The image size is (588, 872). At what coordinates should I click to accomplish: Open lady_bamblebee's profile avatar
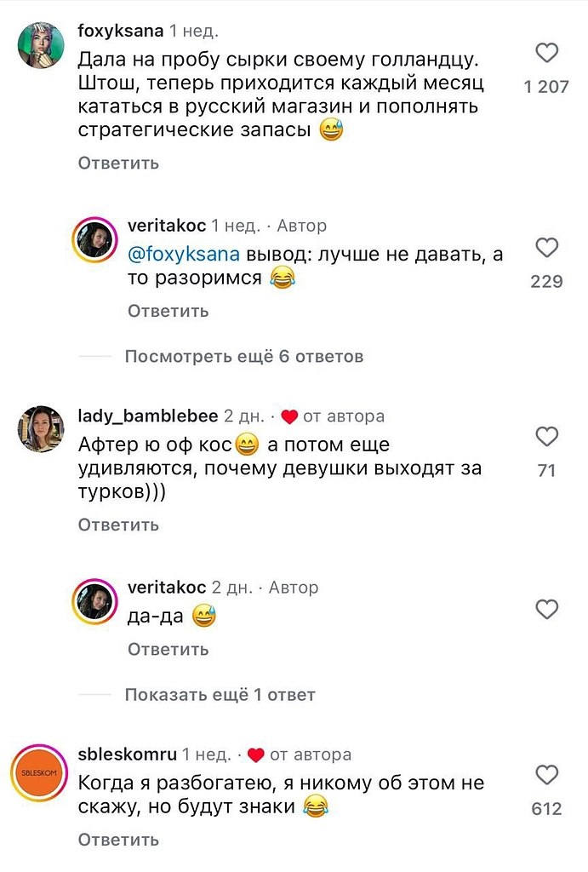point(39,427)
